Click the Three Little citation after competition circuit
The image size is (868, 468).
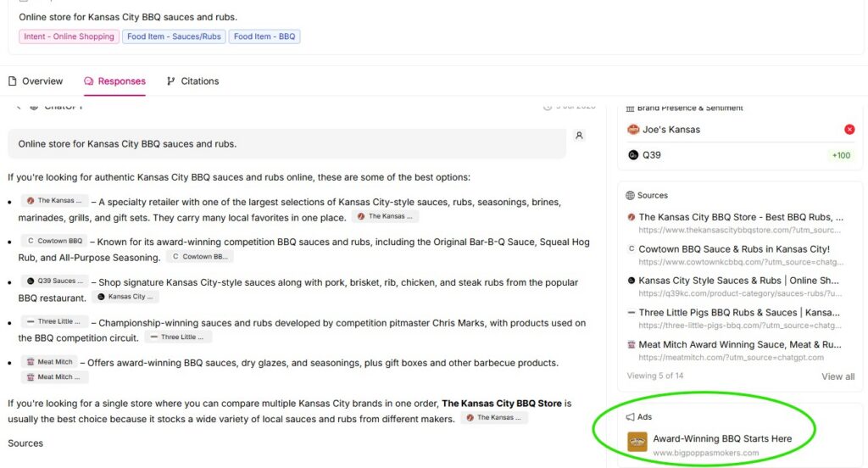[178, 337]
